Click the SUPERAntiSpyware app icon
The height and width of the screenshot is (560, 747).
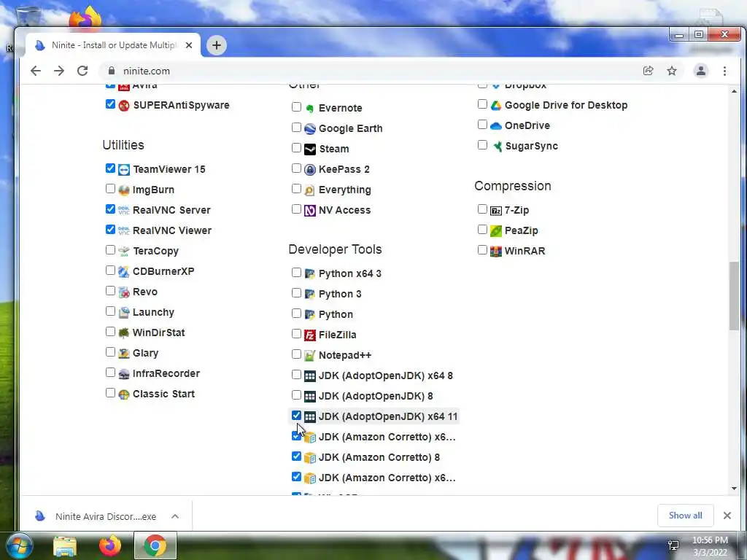(x=124, y=105)
